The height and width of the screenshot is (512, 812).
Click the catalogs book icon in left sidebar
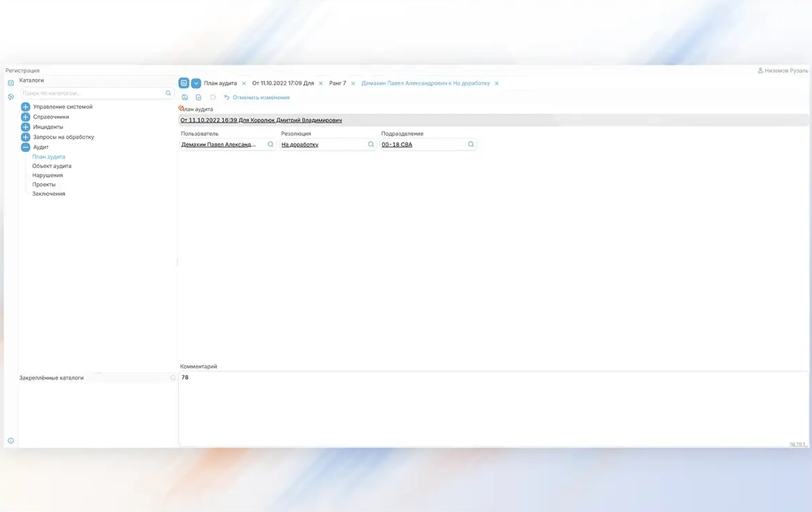coord(10,83)
